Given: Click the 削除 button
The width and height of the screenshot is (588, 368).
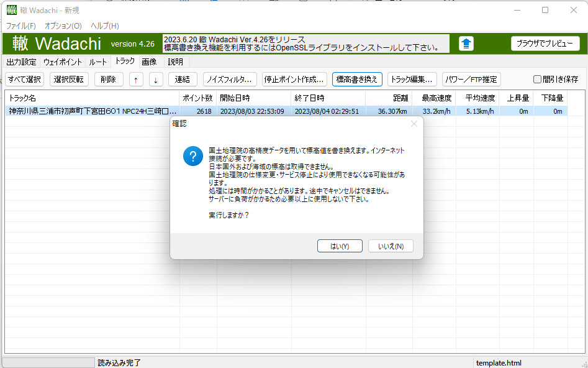Looking at the screenshot, I should point(109,79).
